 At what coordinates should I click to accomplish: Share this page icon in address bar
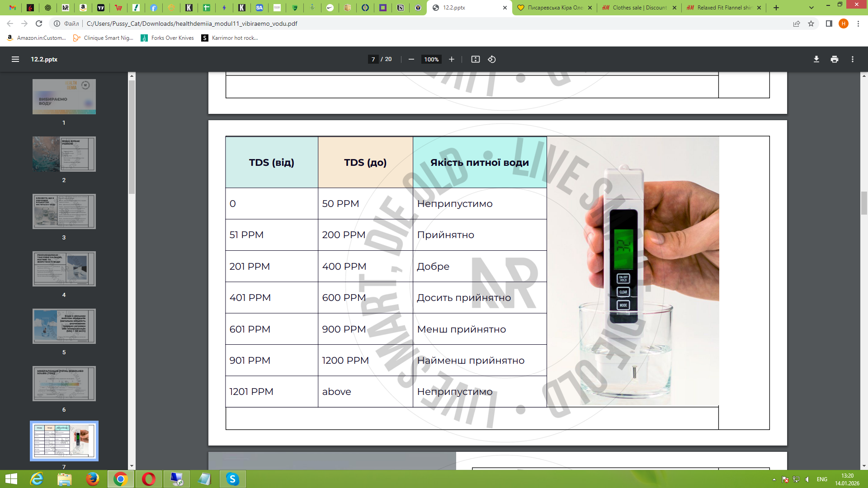[797, 23]
